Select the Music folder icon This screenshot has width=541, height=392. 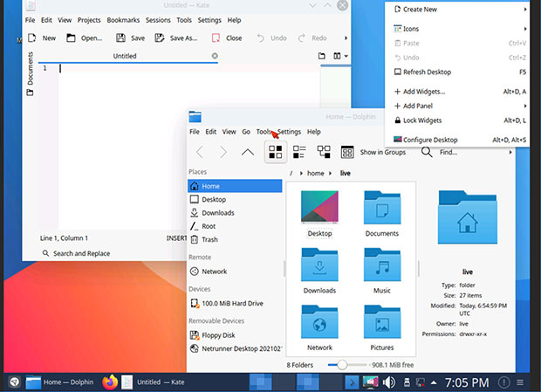[382, 265]
